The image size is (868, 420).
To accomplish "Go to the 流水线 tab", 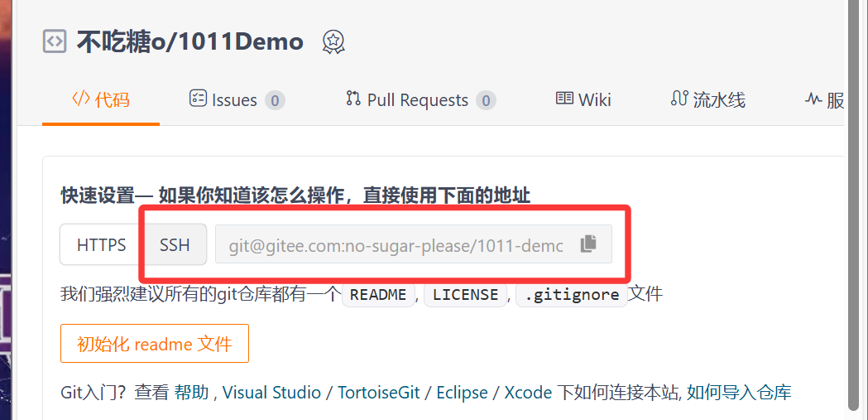I will [x=708, y=99].
